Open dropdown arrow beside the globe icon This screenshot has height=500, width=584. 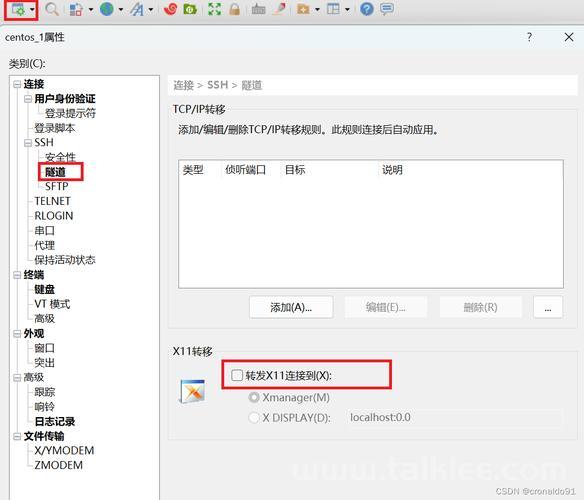121,9
